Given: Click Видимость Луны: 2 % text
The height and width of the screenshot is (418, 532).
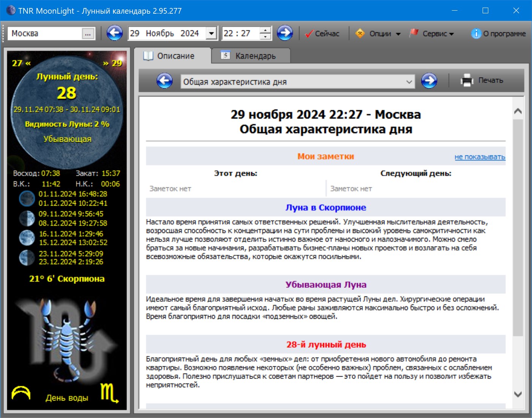Looking at the screenshot, I should [67, 124].
